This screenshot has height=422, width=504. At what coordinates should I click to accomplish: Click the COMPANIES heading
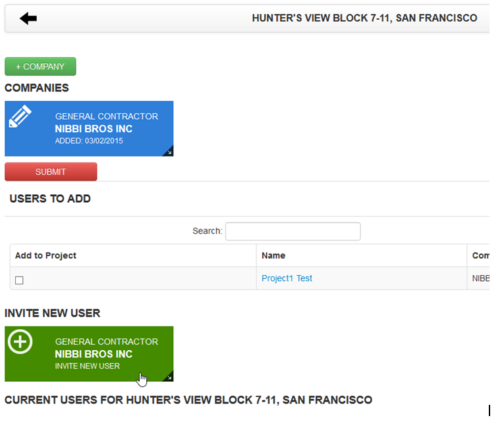tap(37, 88)
